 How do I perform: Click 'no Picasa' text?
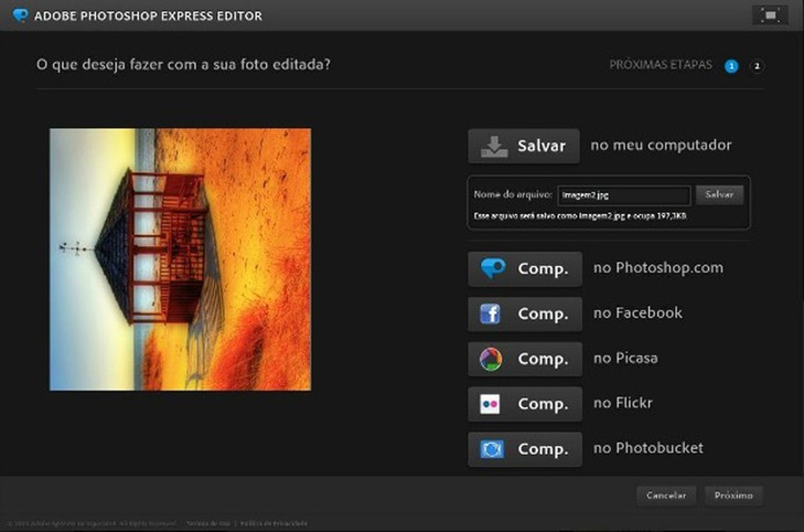[626, 358]
